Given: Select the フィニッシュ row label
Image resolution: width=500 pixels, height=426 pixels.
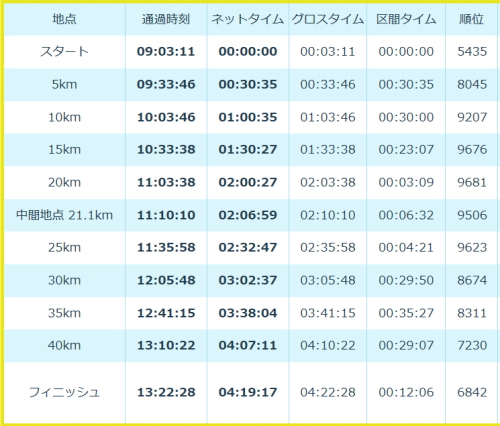Looking at the screenshot, I should [x=64, y=392].
